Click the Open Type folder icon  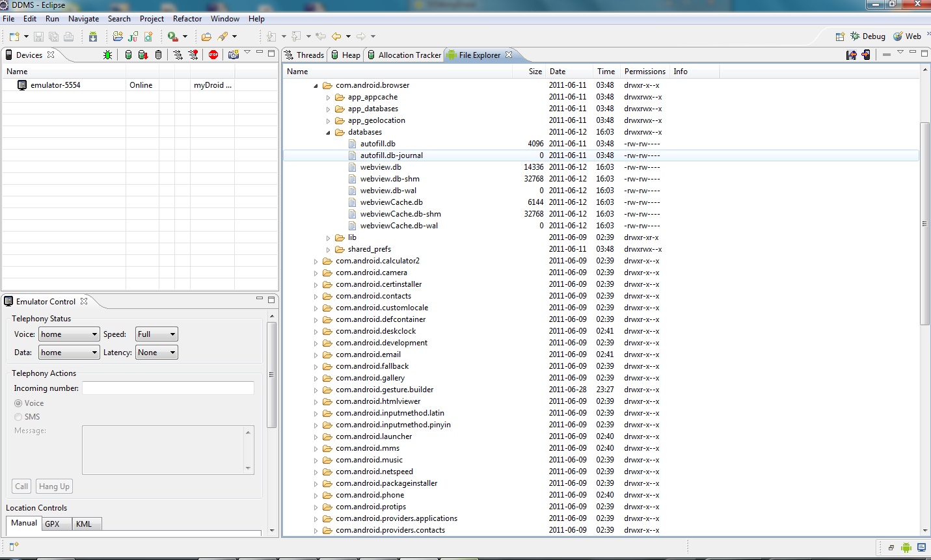206,36
